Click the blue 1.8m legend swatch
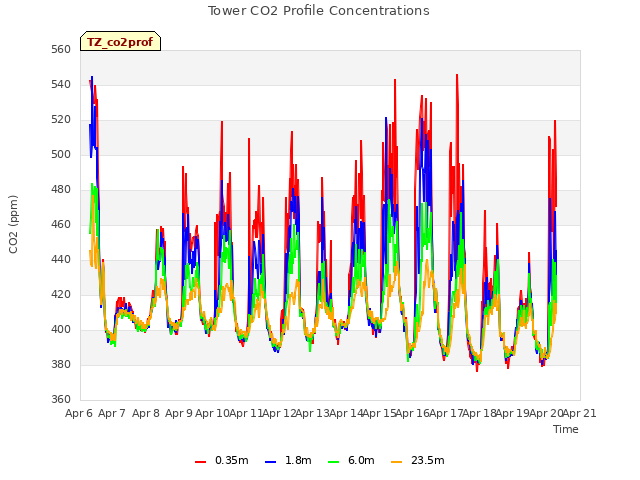 271,462
